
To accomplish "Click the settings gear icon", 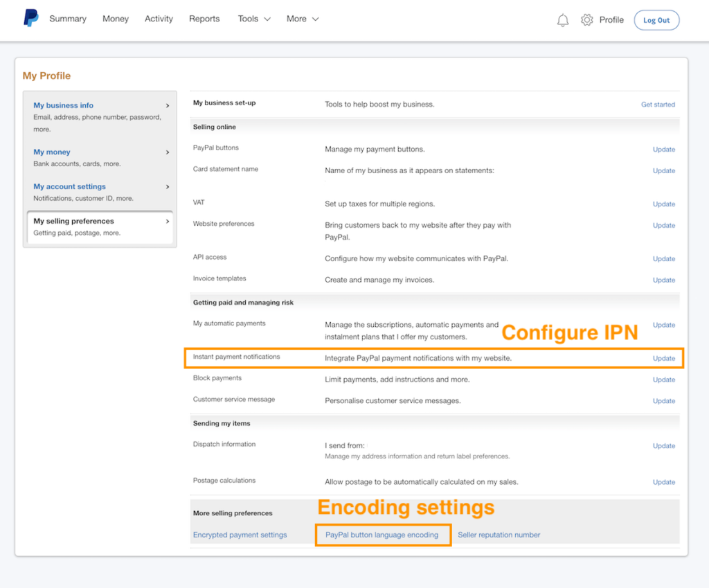I will [x=586, y=19].
